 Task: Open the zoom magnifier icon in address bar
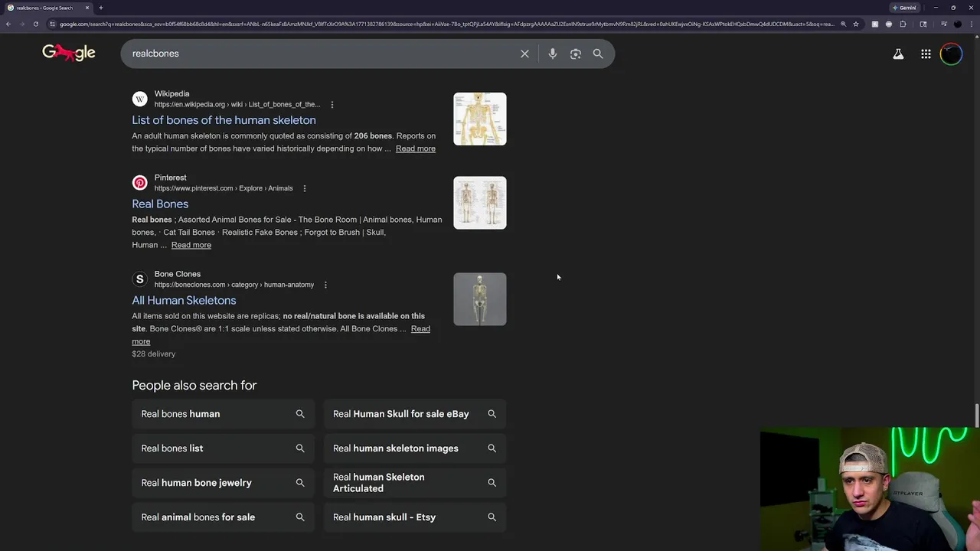tap(844, 24)
